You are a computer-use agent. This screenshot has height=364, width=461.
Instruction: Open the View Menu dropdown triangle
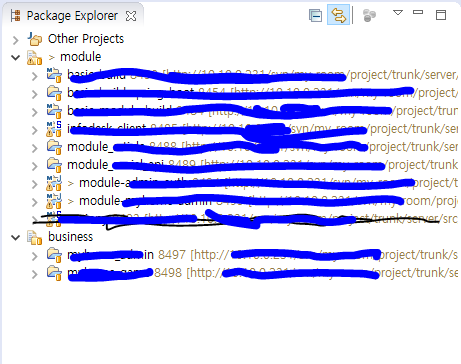[398, 13]
